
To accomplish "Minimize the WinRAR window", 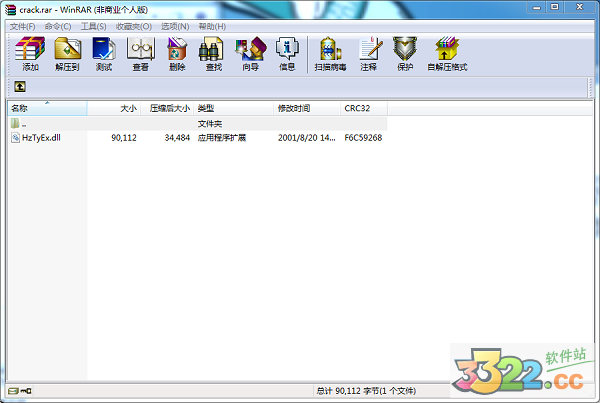I will pos(536,7).
